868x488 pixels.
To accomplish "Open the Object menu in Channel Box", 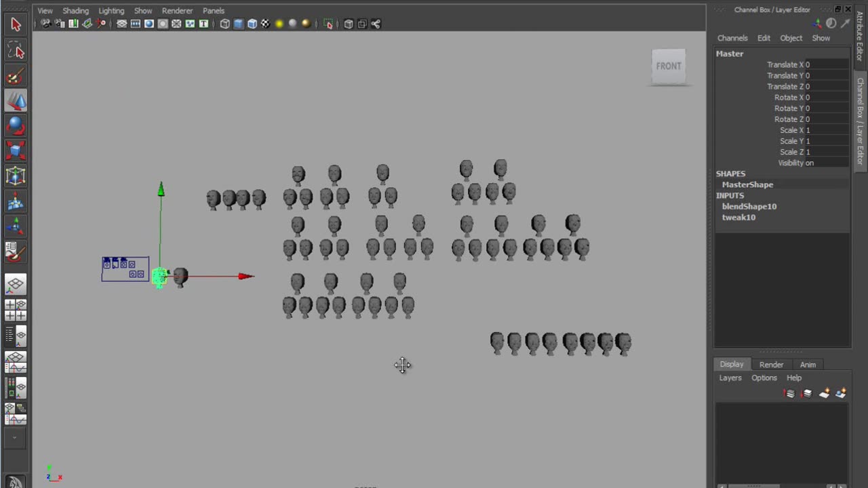I will click(x=791, y=38).
